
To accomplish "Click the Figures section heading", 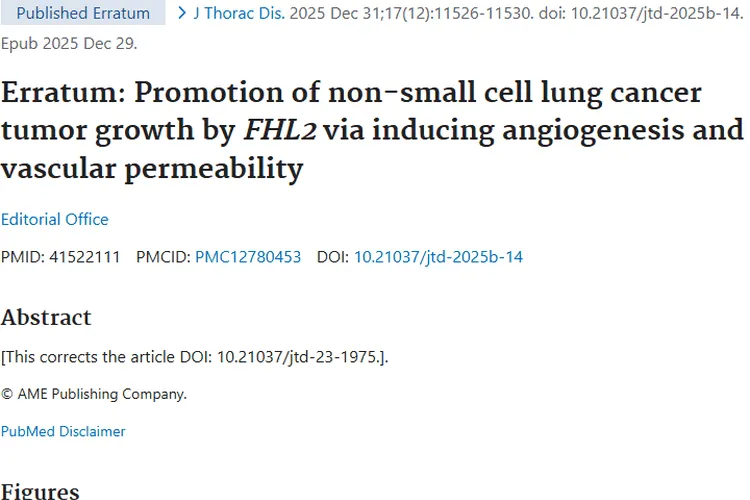I will (x=40, y=491).
